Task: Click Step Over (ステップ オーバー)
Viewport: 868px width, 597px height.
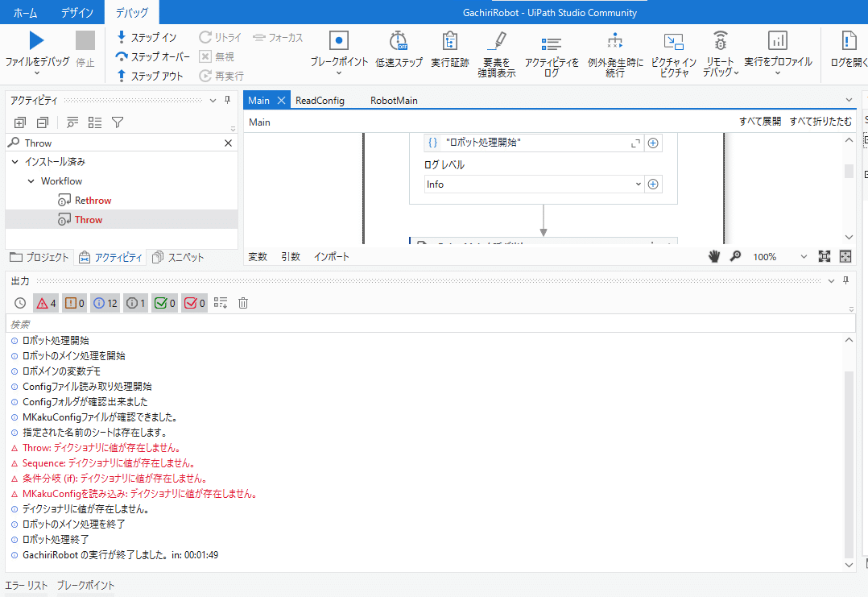Action: pos(152,56)
